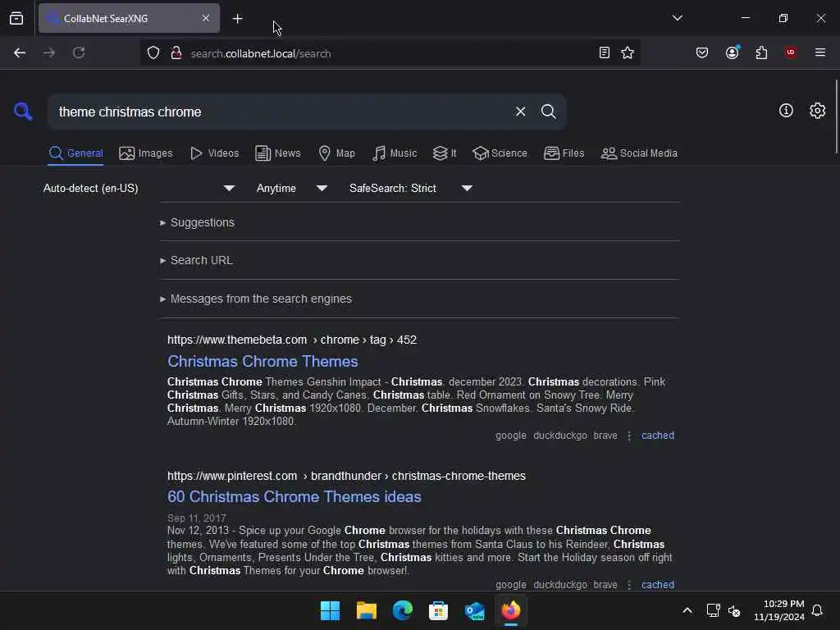The width and height of the screenshot is (840, 630).
Task: Reload the page
Action: [x=79, y=52]
